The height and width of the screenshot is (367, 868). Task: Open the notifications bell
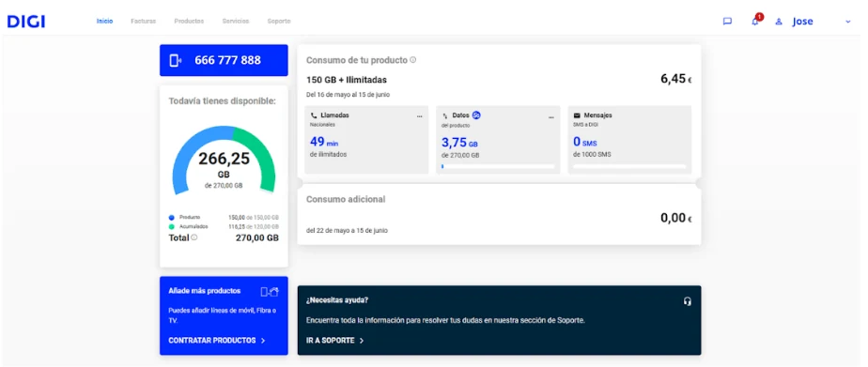coord(754,22)
